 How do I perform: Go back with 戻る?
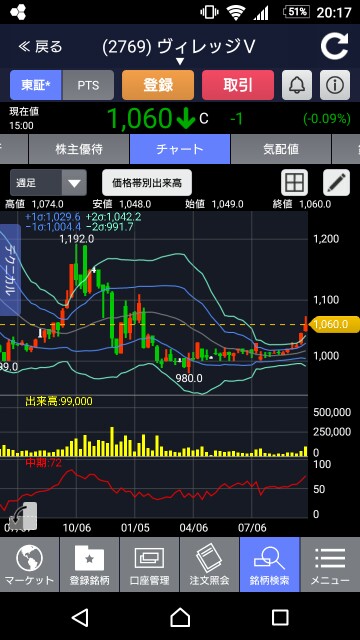point(40,47)
